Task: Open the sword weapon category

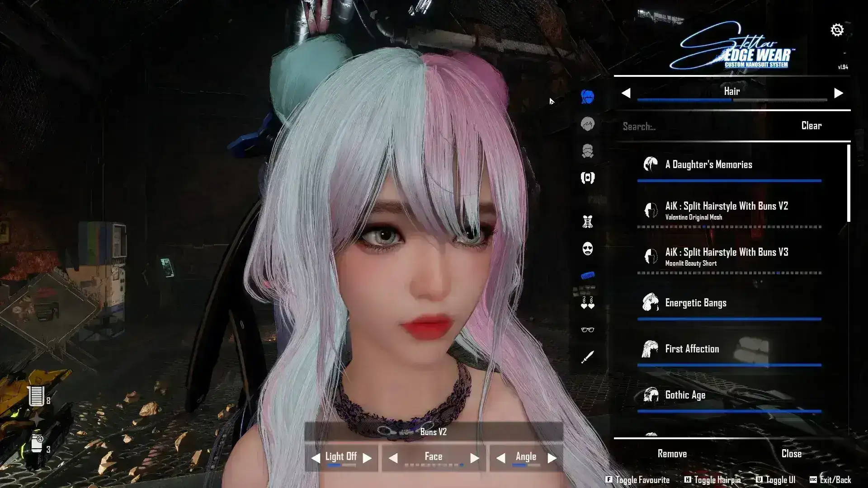Action: 587,357
